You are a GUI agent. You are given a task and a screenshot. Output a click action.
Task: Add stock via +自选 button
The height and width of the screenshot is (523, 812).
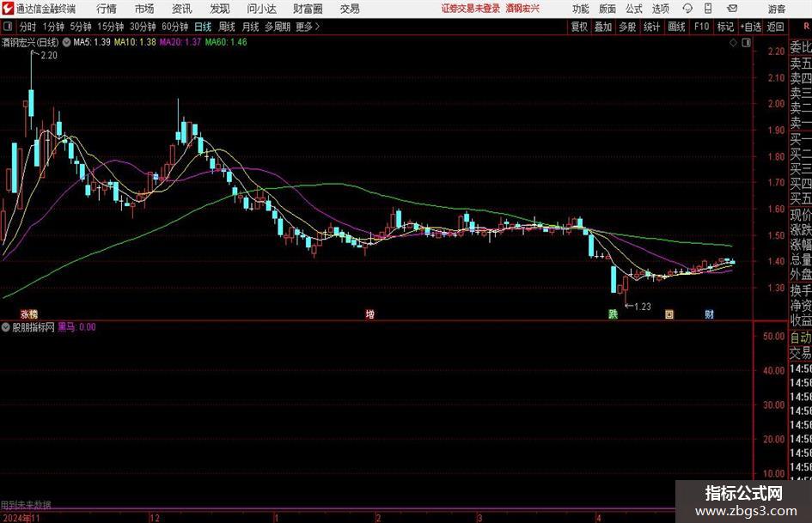[751, 27]
